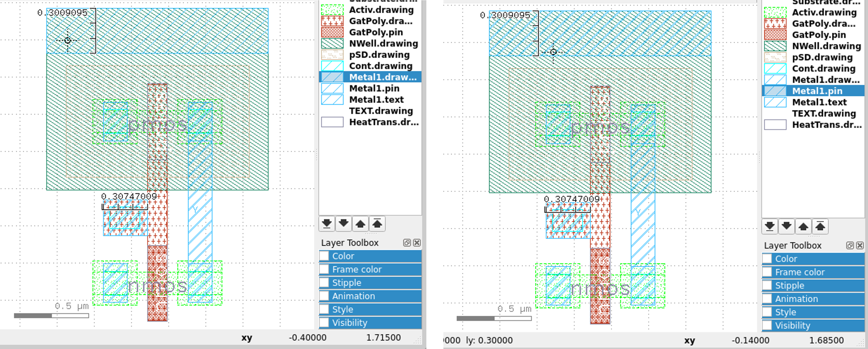Click move layer to top in left window
Viewport: 868px width, 349px height.
377,224
